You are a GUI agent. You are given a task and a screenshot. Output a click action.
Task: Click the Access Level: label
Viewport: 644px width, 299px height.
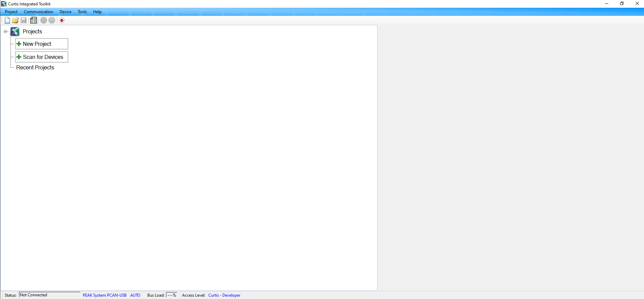point(193,295)
